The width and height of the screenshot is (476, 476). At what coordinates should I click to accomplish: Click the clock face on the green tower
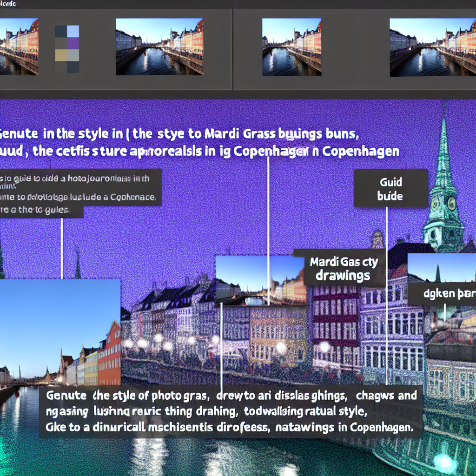click(x=450, y=203)
